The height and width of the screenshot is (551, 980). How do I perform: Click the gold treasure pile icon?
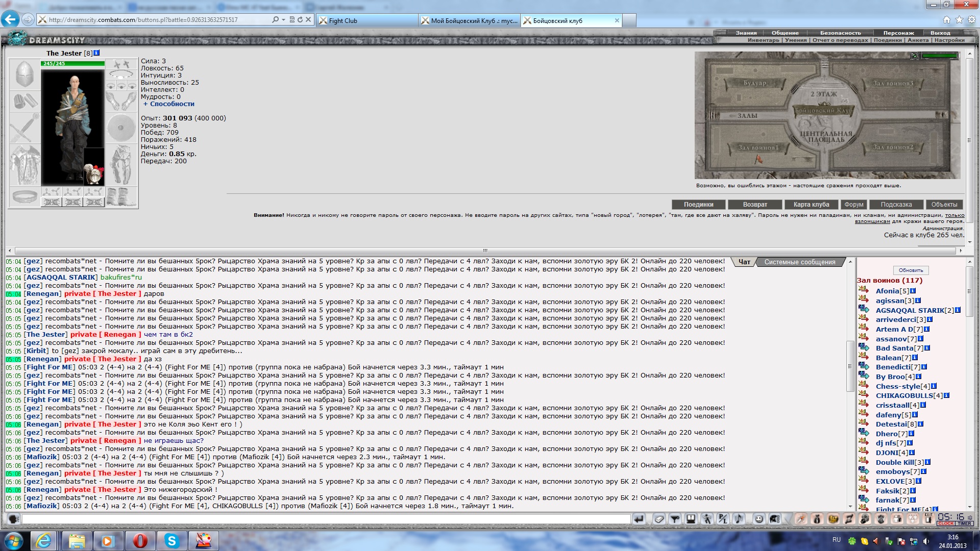coord(833,519)
